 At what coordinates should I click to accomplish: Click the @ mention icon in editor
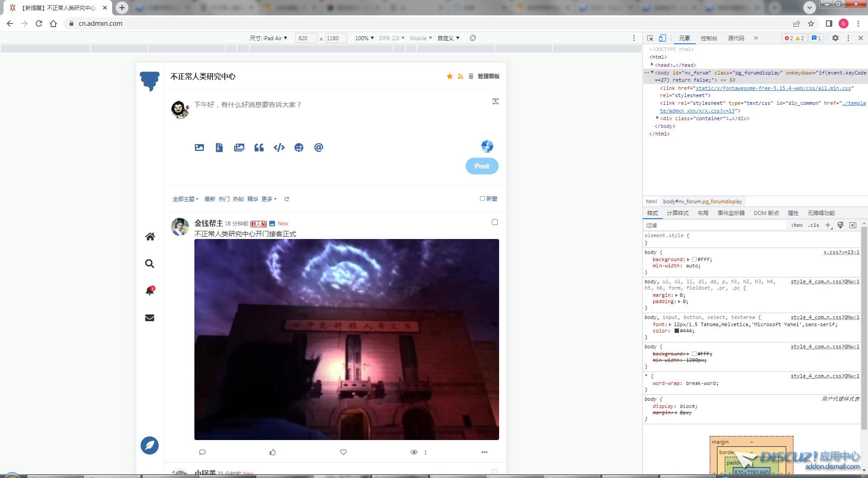click(319, 148)
